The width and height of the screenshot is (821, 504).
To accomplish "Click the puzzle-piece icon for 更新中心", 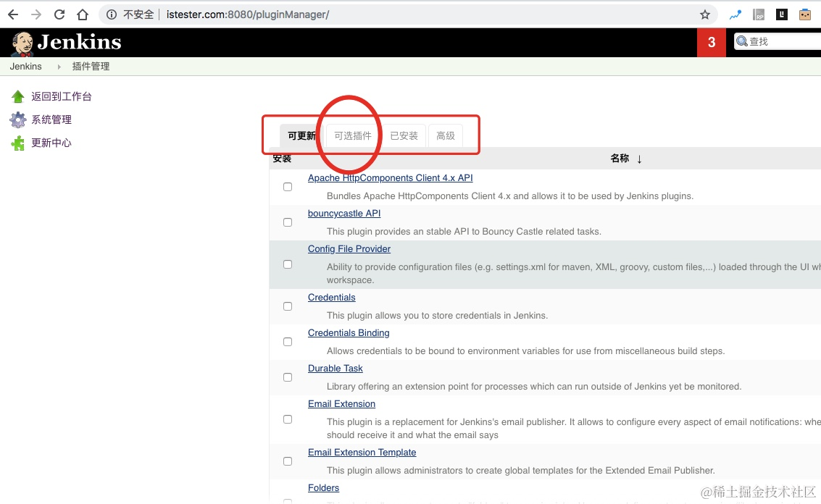I will (x=18, y=143).
